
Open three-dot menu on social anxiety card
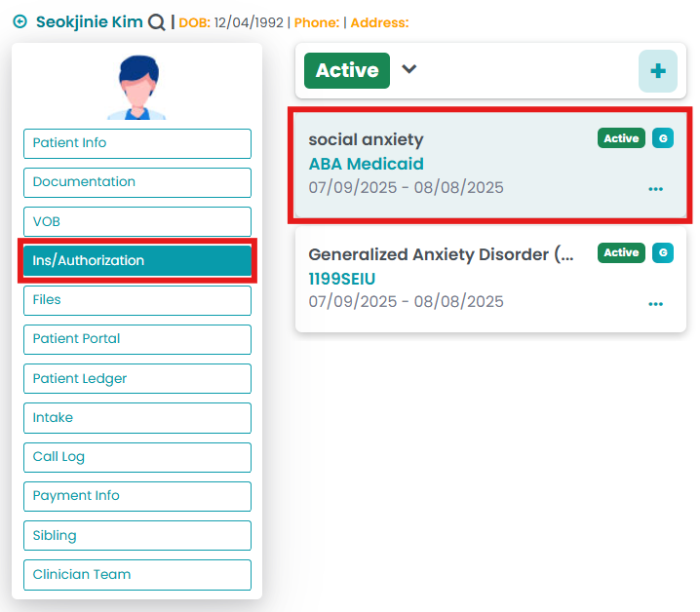pos(655,189)
